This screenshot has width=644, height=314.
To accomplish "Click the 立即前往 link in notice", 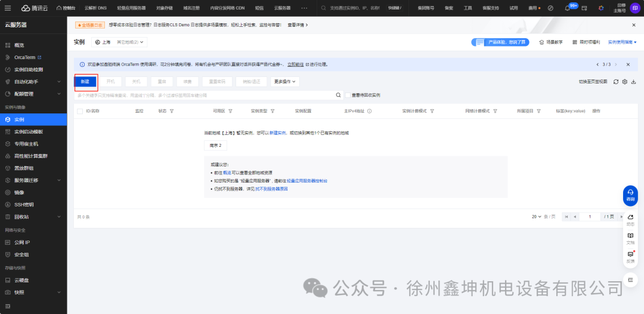I will [x=295, y=64].
